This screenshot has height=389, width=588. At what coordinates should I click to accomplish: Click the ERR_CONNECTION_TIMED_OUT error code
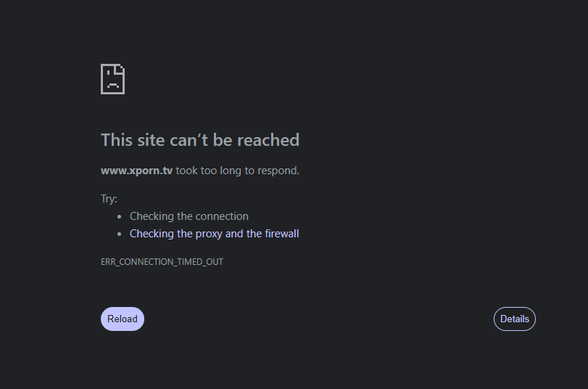click(162, 262)
